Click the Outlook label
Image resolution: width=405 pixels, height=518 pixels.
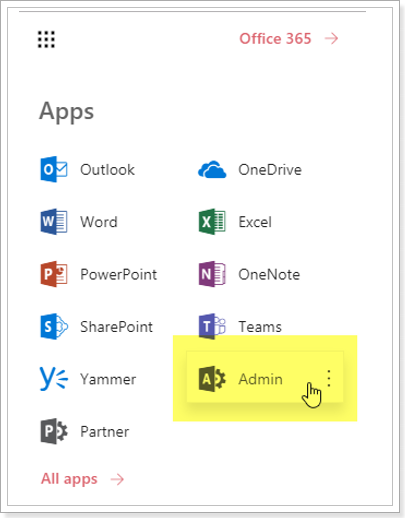[x=107, y=170]
